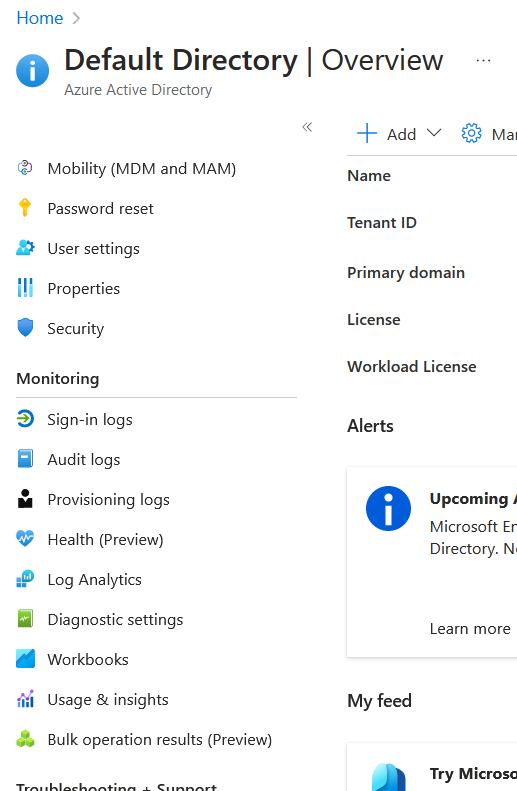Collapse the sidebar with double chevron

(x=307, y=127)
